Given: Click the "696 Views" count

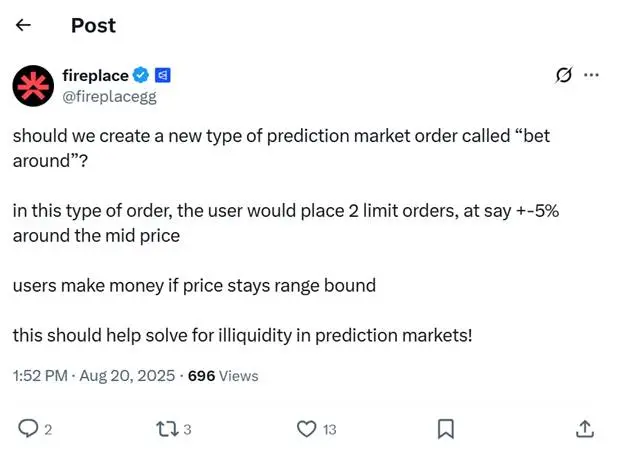Looking at the screenshot, I should [x=223, y=376].
